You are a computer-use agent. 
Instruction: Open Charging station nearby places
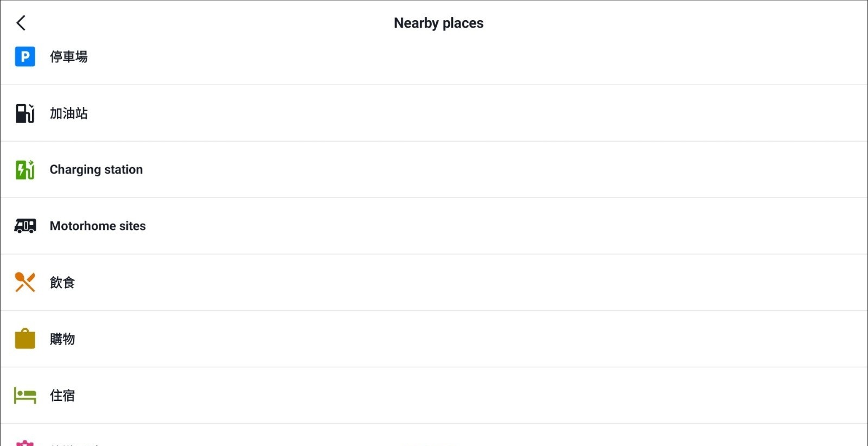click(x=96, y=170)
